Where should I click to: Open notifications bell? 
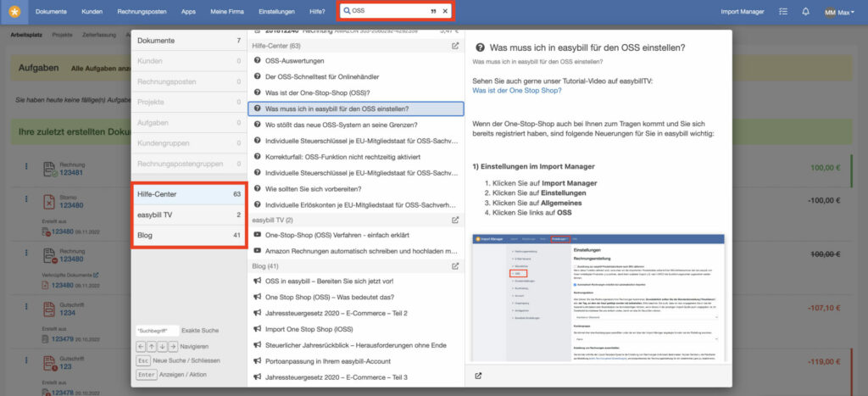pos(805,12)
